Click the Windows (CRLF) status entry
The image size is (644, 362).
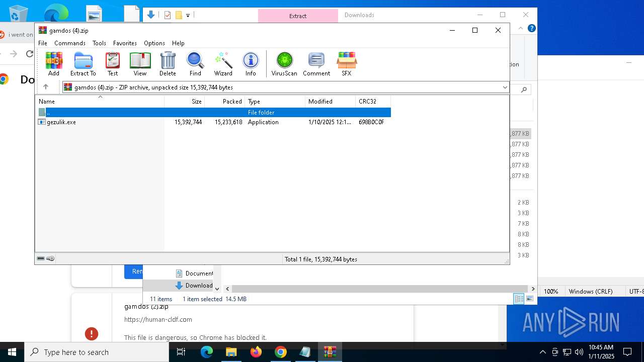[591, 292]
